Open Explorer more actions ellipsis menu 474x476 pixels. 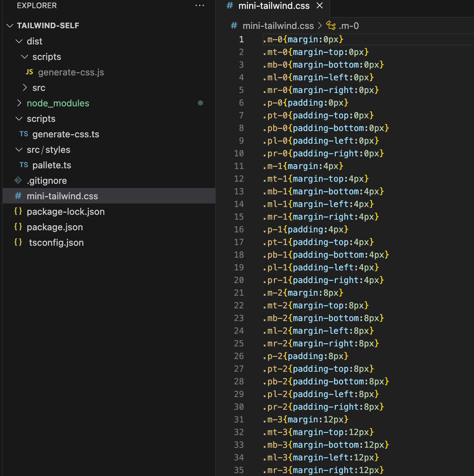click(200, 6)
